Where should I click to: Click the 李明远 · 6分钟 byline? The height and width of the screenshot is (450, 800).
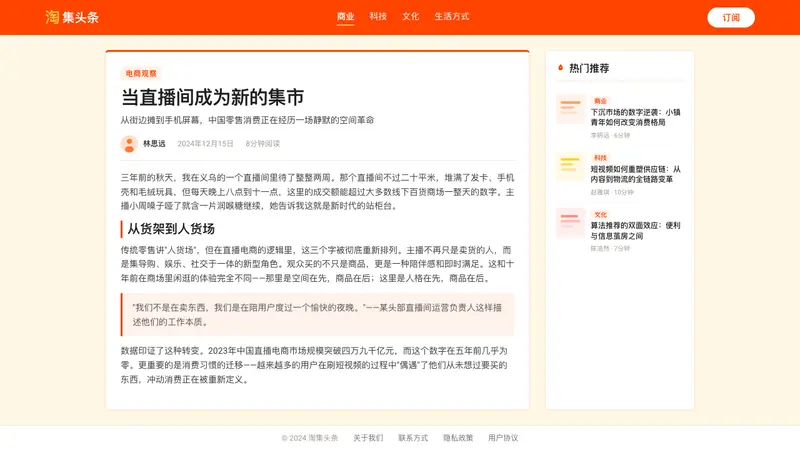coord(610,136)
